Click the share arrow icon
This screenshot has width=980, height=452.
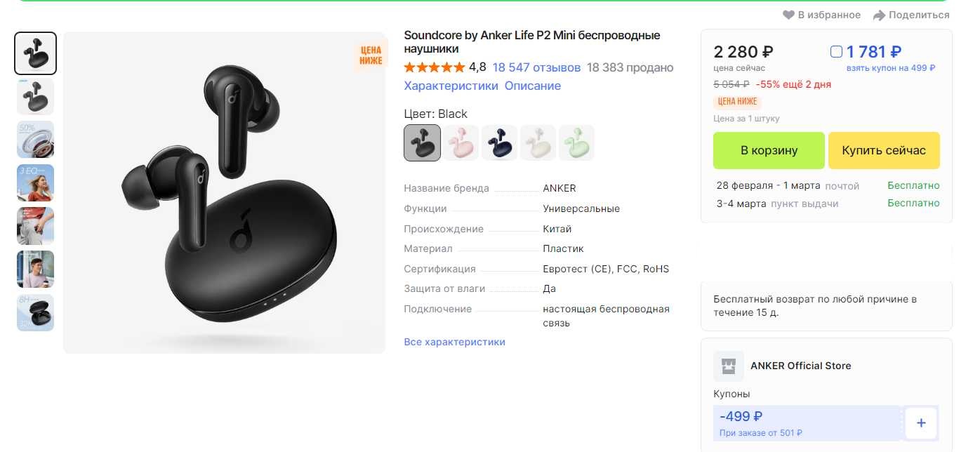[879, 15]
